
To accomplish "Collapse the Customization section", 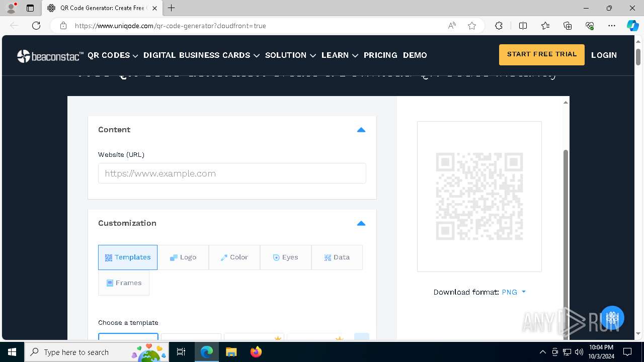I will (x=361, y=223).
